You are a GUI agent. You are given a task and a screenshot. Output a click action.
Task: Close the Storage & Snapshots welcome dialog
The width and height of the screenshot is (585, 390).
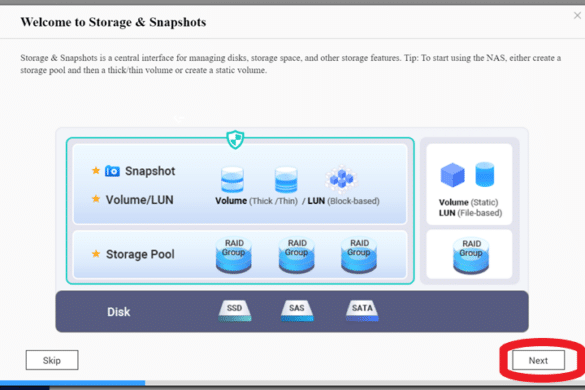coord(577,16)
